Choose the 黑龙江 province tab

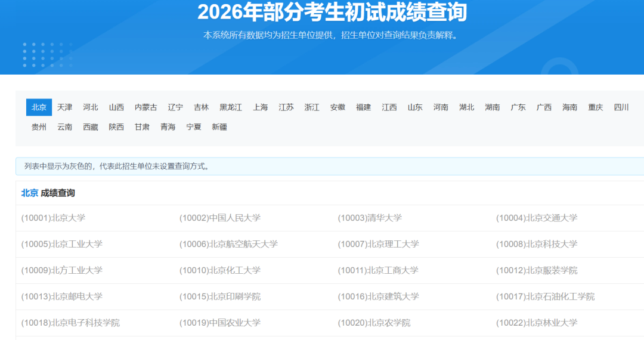point(230,107)
